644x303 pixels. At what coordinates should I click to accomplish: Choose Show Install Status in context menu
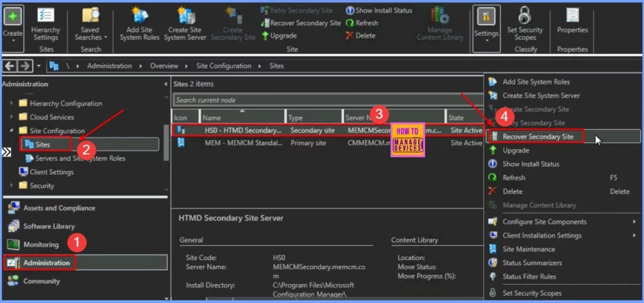pos(562,164)
